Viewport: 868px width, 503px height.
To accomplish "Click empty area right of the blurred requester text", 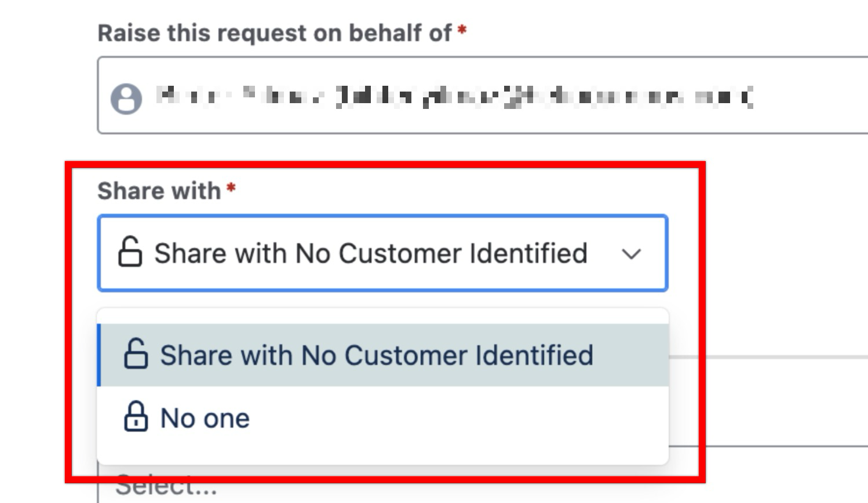I will click(x=811, y=96).
